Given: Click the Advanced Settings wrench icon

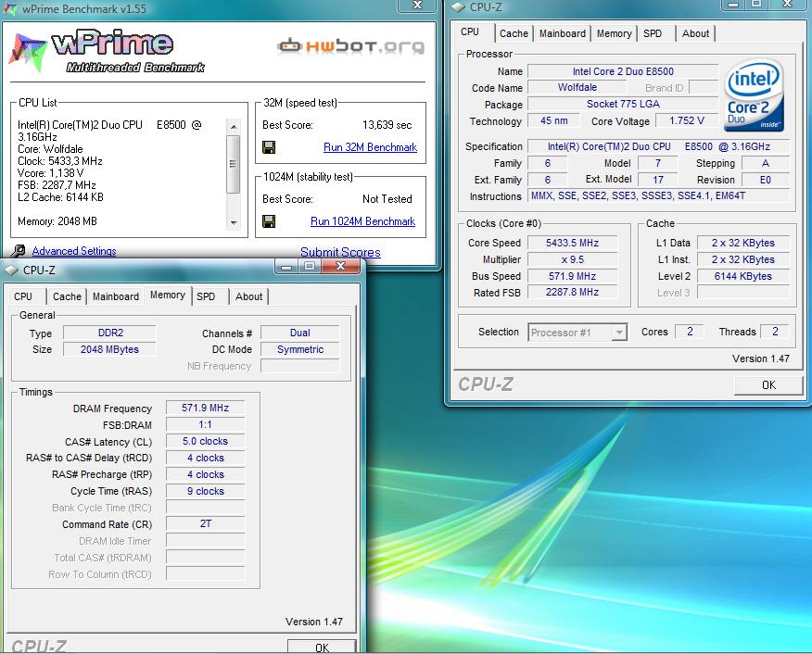Looking at the screenshot, I should click(x=19, y=251).
